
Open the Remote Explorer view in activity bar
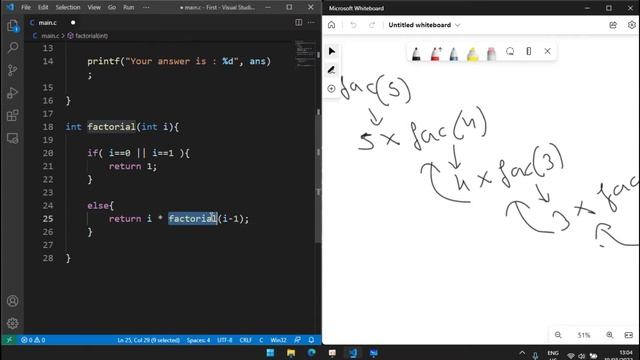point(13,138)
